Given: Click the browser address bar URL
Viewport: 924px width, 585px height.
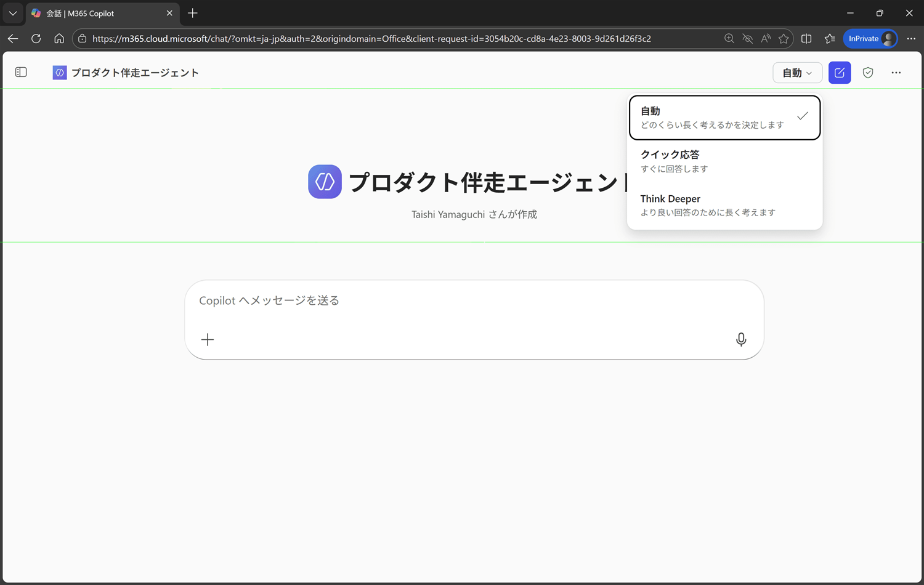Looking at the screenshot, I should pyautogui.click(x=371, y=38).
